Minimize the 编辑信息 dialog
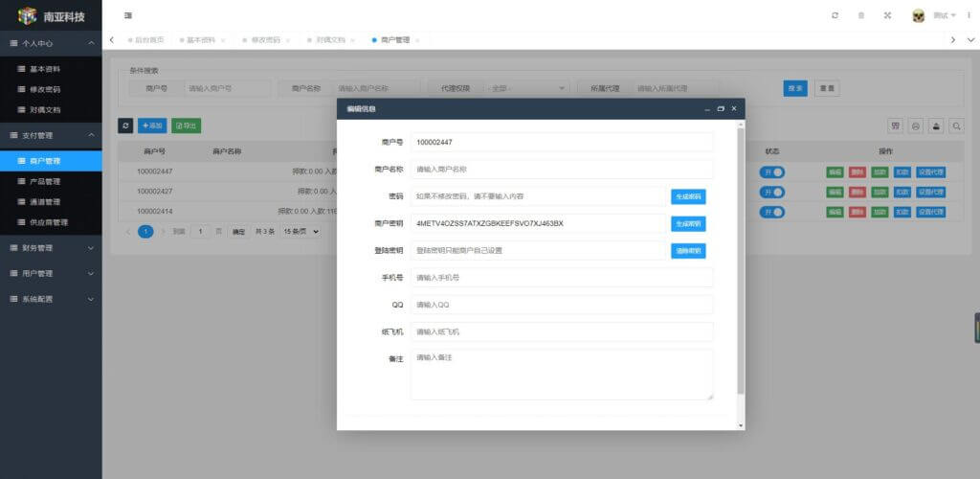 coord(707,109)
